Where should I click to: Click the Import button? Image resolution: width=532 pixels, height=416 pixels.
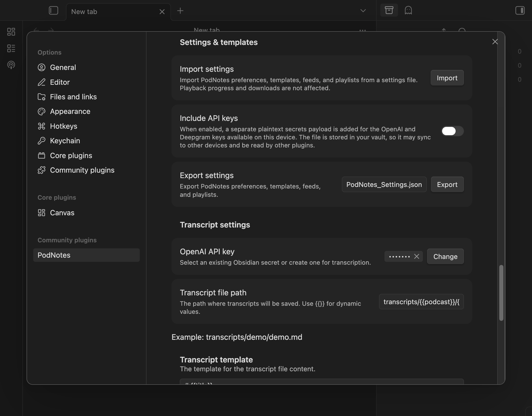coord(447,78)
